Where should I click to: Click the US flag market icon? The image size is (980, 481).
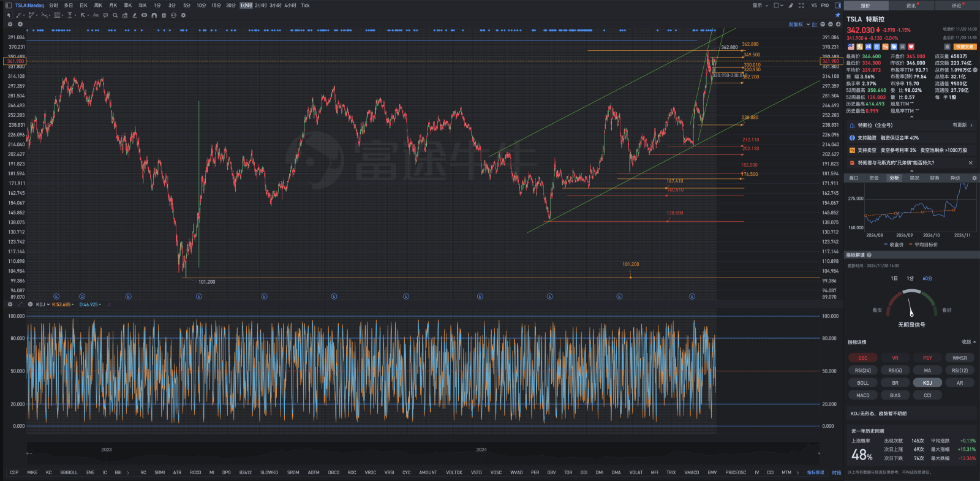[x=851, y=47]
